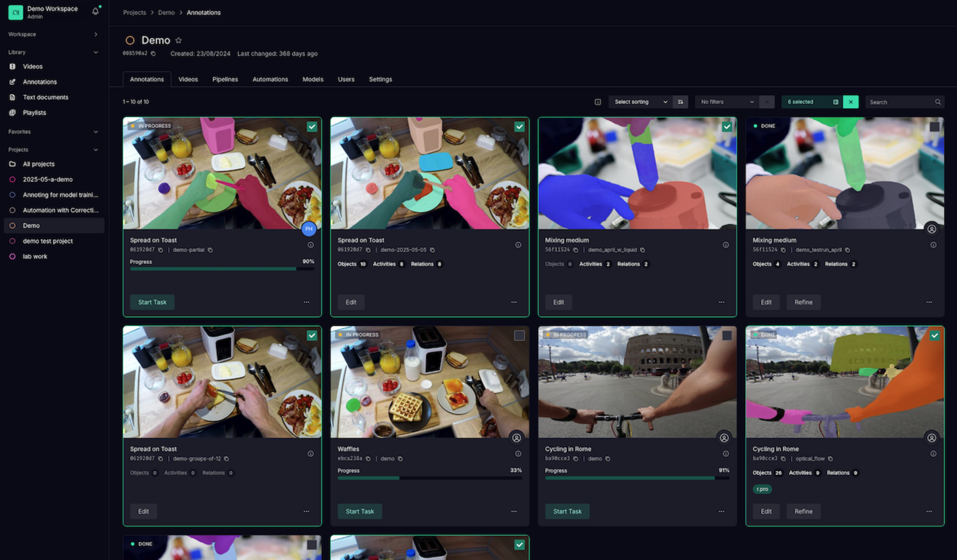Viewport: 957px width, 560px height.
Task: Open more options on the Waffles card
Action: point(514,512)
